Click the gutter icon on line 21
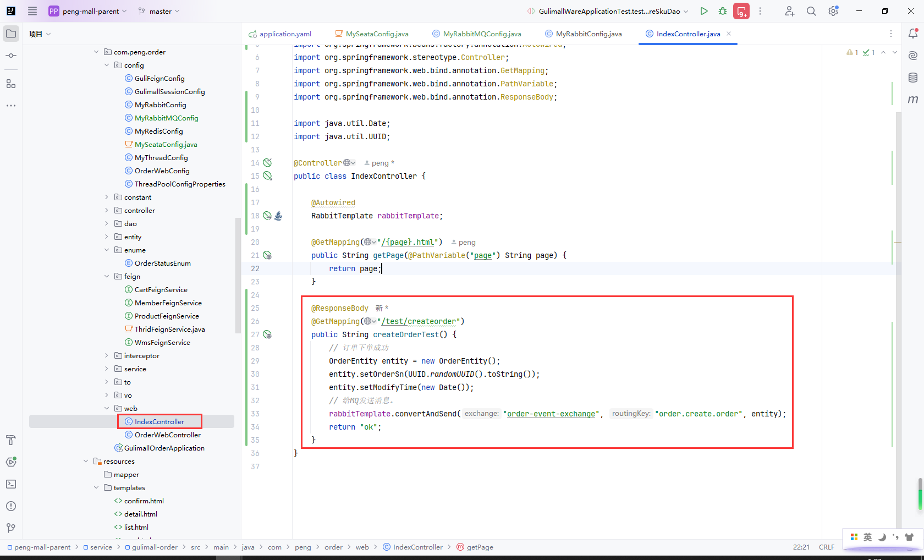The width and height of the screenshot is (924, 560). click(267, 255)
